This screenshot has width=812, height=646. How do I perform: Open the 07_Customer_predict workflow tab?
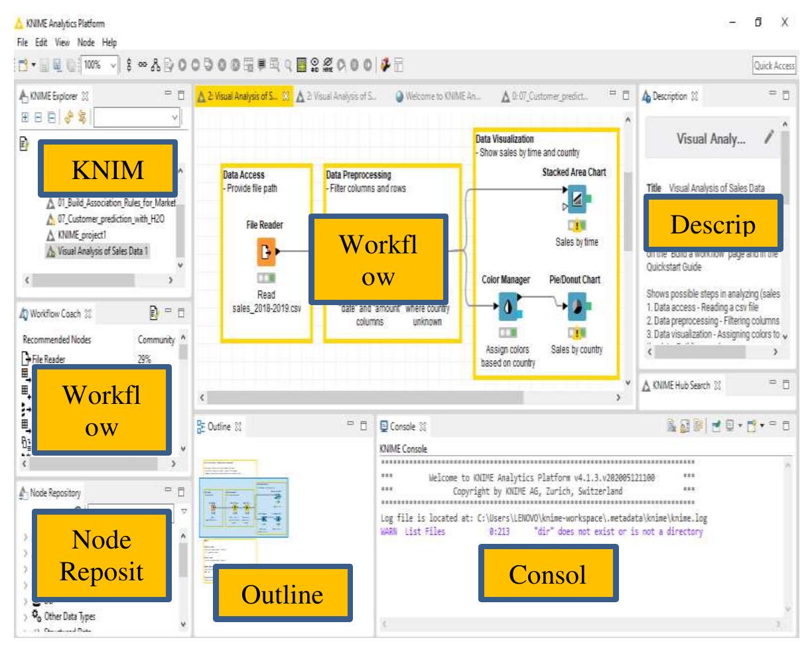coord(545,97)
